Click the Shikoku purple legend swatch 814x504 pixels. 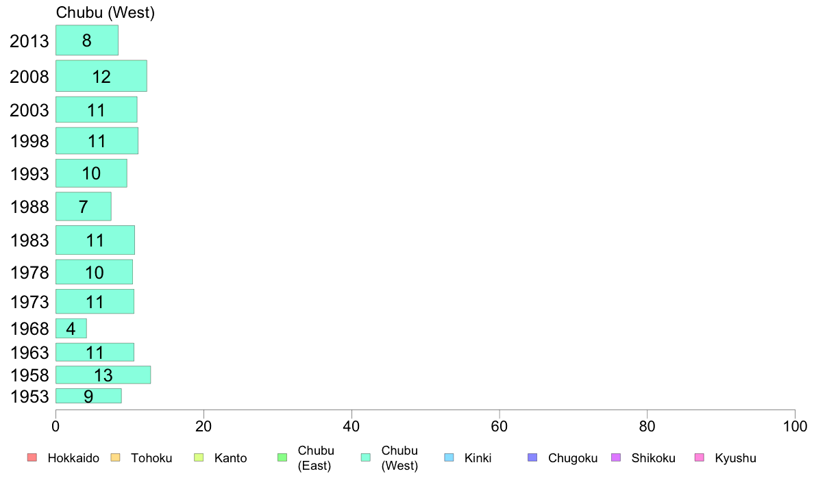616,457
